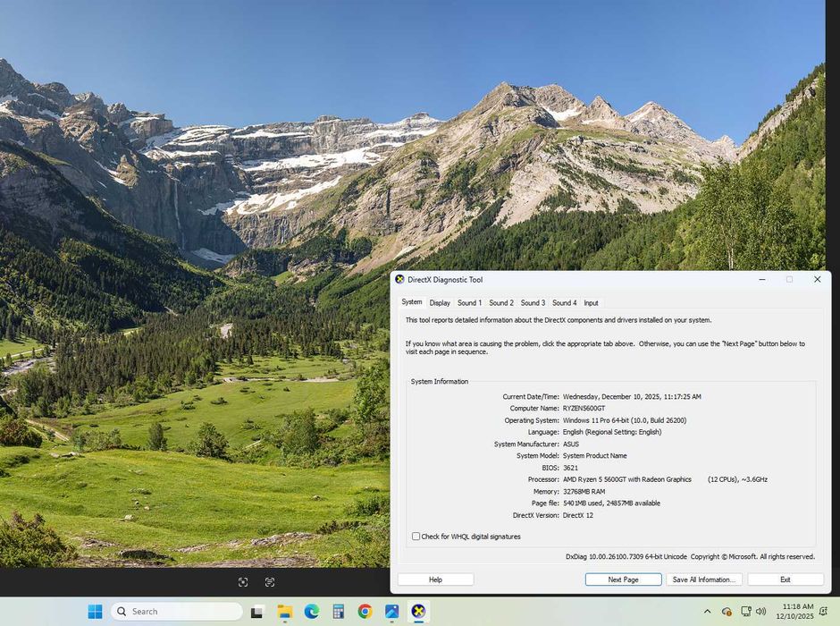
Task: Switch to the Input tab
Action: pos(592,303)
